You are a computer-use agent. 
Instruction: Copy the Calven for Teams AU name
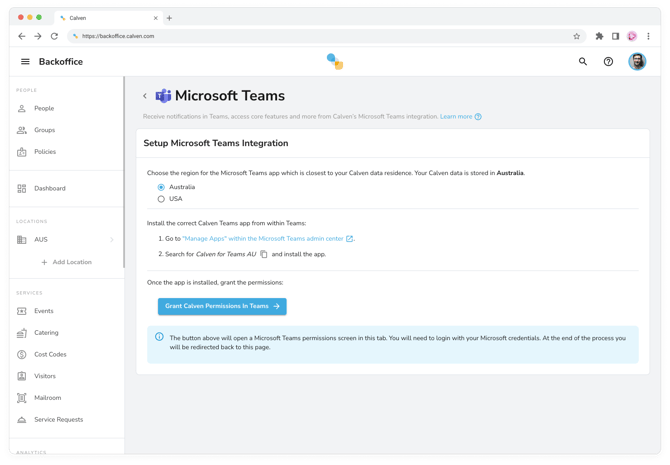(x=264, y=254)
